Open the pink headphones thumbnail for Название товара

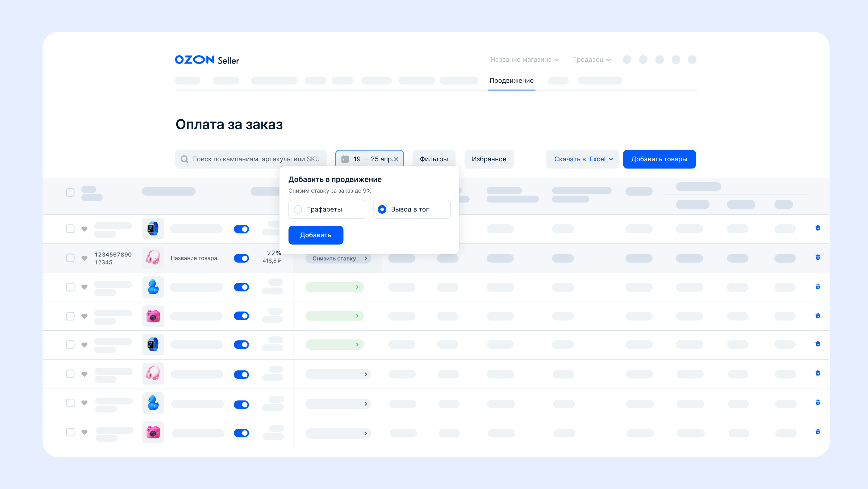point(153,258)
